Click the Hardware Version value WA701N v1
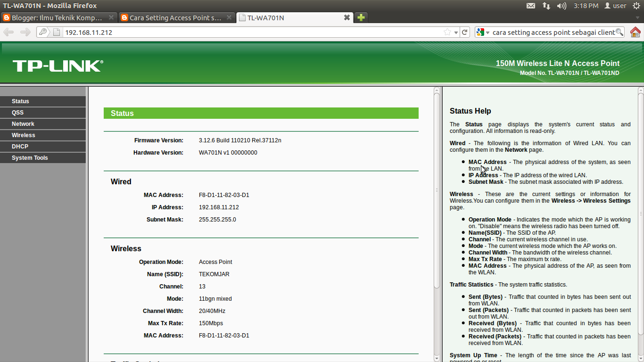This screenshot has height=362, width=644. 228,153
